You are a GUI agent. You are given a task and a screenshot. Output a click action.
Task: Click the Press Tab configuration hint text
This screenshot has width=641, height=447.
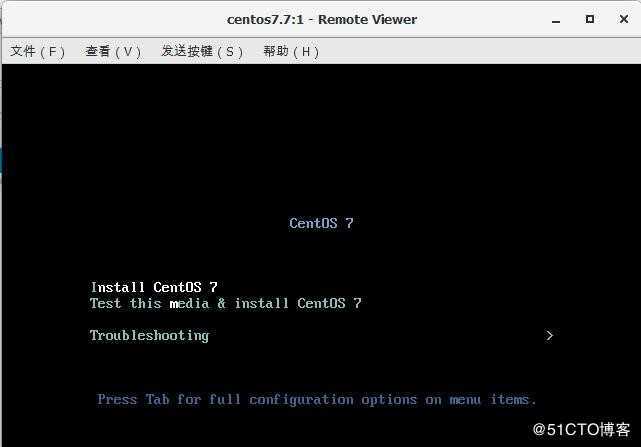(x=316, y=399)
